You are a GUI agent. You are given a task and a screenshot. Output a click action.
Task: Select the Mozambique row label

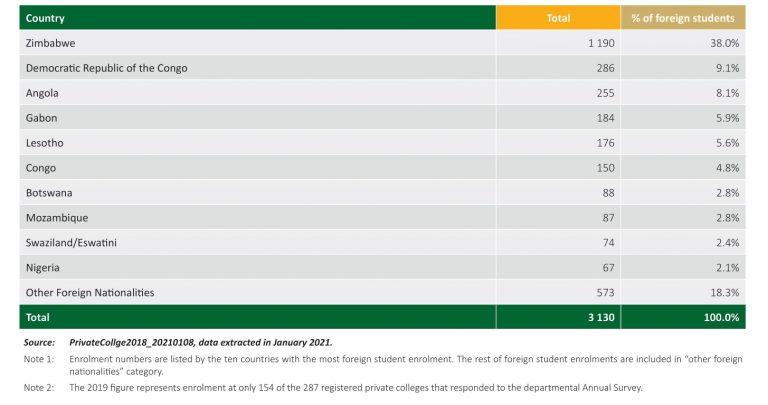click(58, 217)
